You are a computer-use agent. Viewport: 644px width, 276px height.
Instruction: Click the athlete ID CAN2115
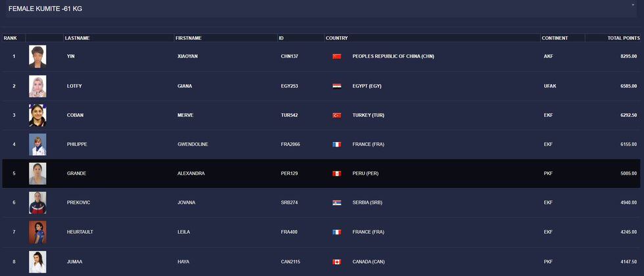tap(290, 261)
